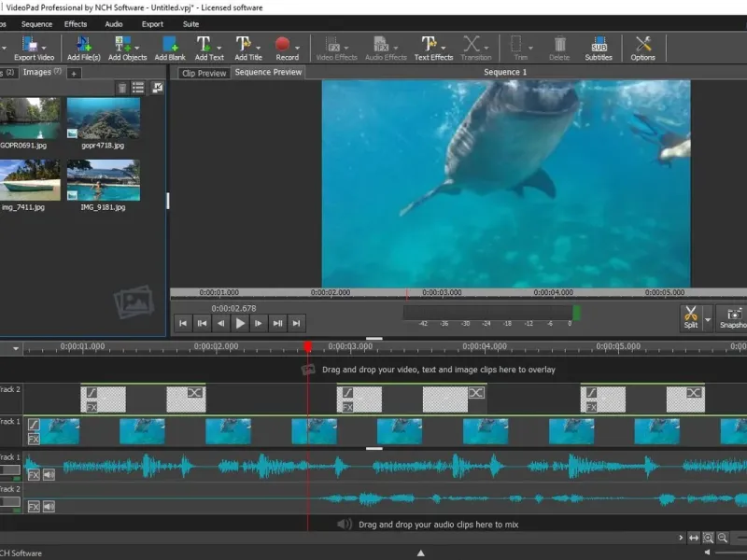Click the Delete trash can toolbar icon
Viewport: 747px width, 560px height.
[559, 44]
